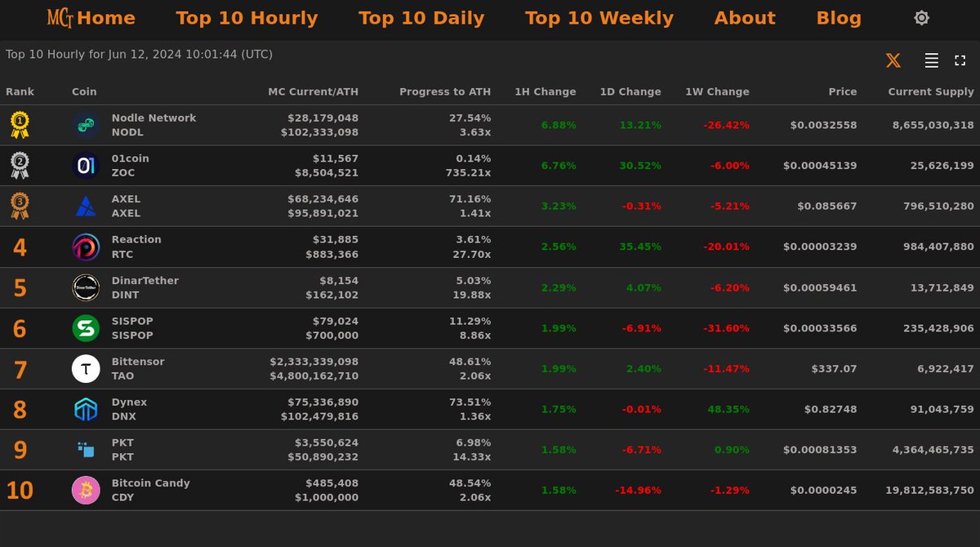This screenshot has height=547, width=980.
Task: Open the About page
Action: pos(745,18)
